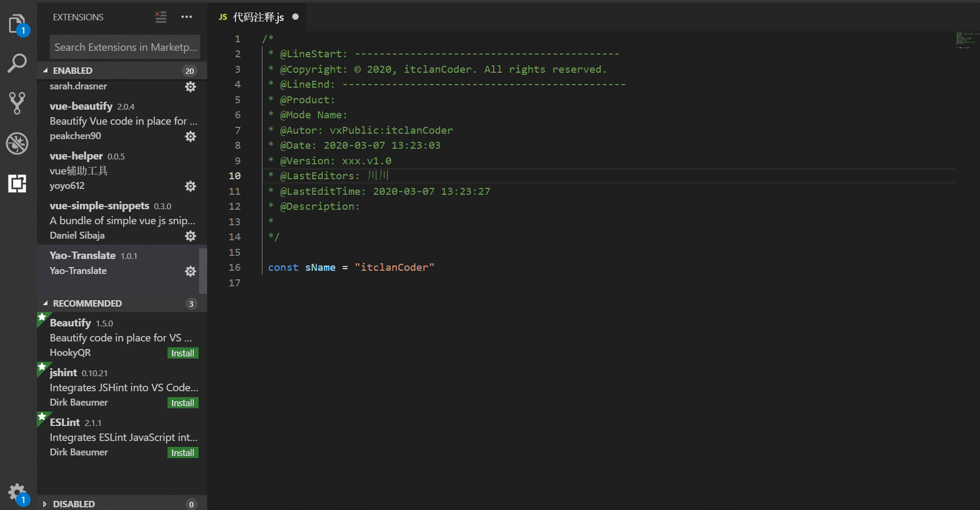Click the RECOMMENDED count badge 3
Image resolution: width=980 pixels, height=510 pixels.
click(191, 303)
